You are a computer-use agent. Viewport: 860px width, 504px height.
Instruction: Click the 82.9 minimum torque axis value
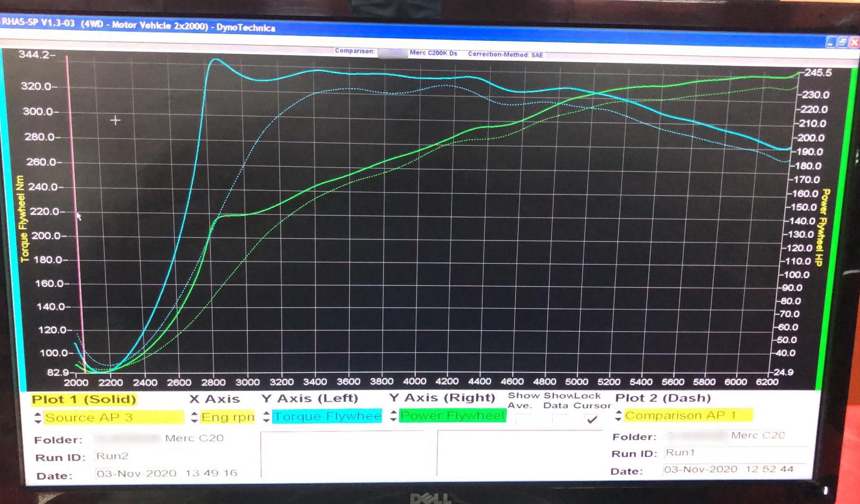[x=58, y=372]
